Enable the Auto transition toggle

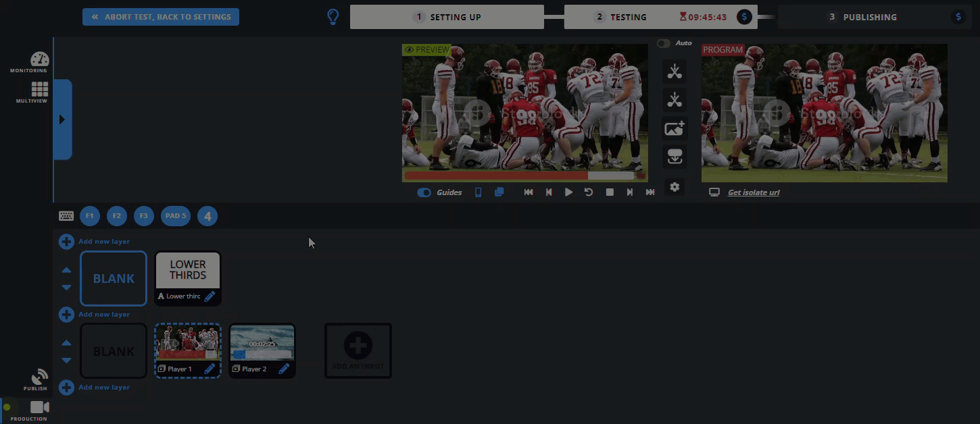click(x=664, y=43)
